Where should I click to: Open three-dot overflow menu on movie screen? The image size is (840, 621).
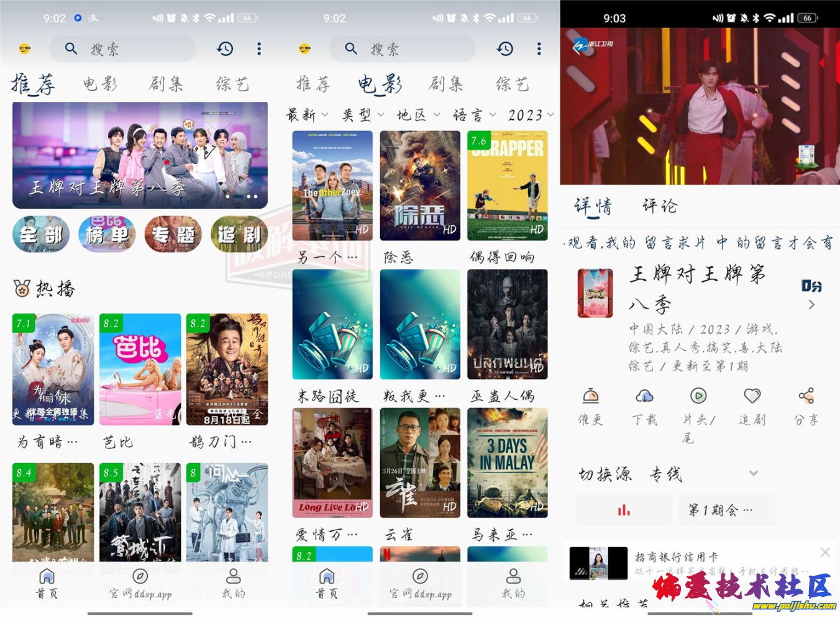[x=539, y=48]
